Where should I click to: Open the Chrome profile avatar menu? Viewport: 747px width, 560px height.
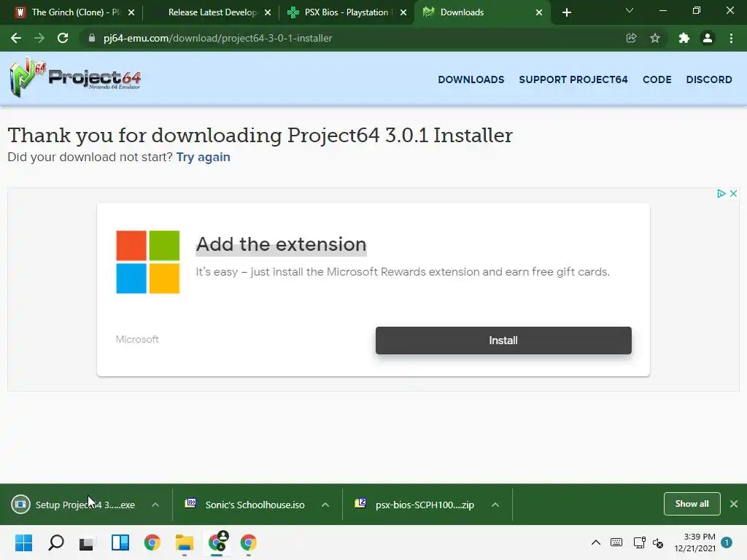pyautogui.click(x=708, y=38)
